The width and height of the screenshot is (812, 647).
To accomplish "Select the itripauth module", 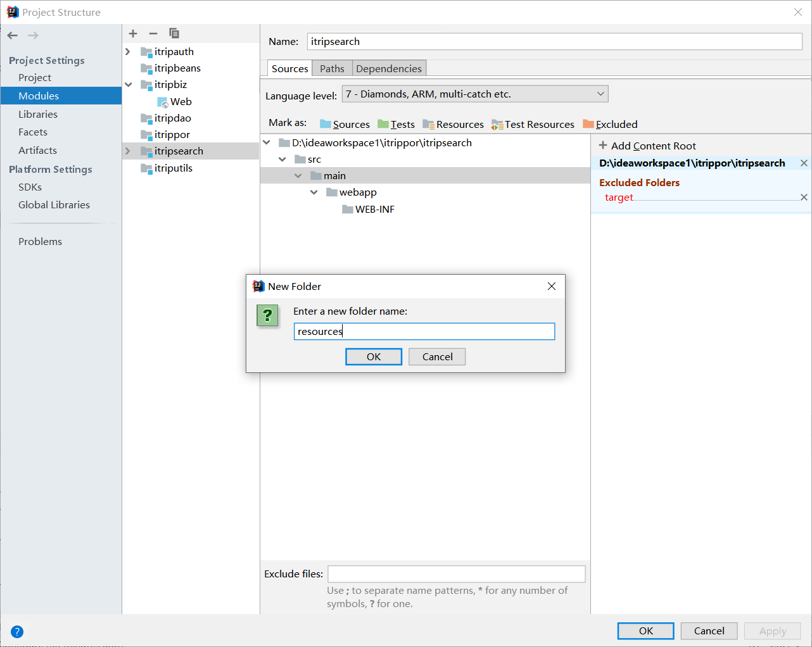I will 167,51.
